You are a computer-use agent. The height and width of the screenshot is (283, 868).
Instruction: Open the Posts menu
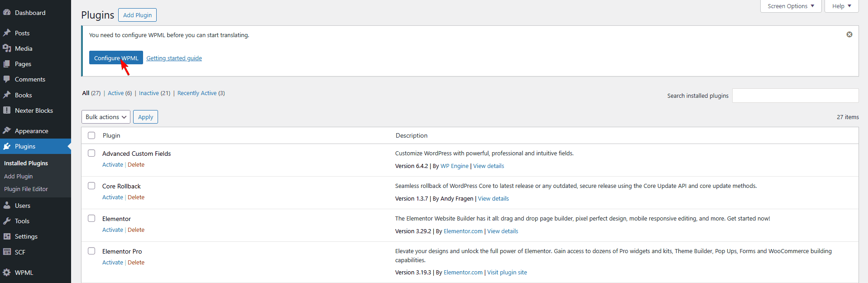(22, 33)
